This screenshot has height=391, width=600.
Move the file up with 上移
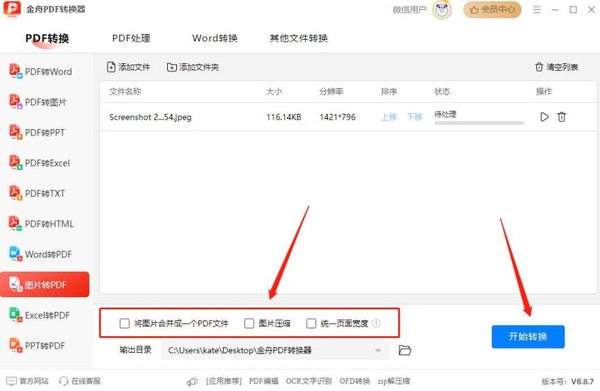tap(389, 117)
